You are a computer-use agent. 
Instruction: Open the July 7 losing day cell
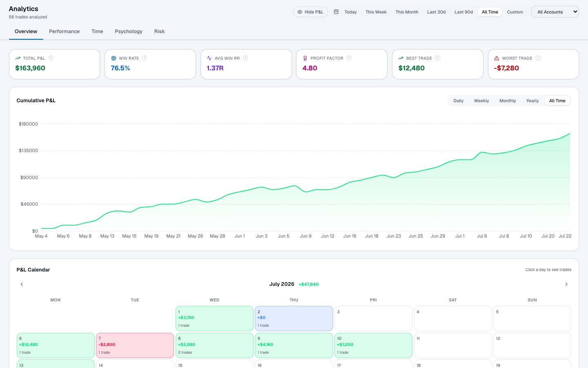135,346
